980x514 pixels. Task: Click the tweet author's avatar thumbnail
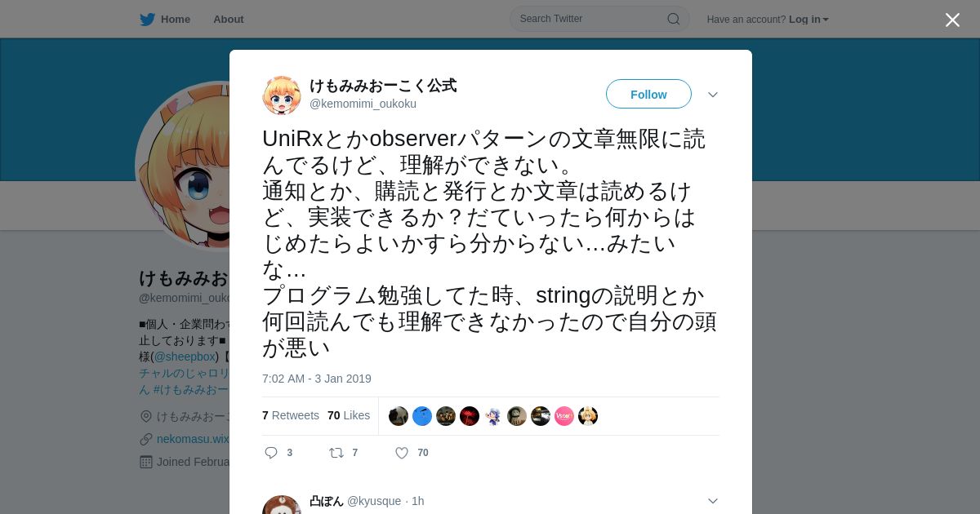coord(282,95)
